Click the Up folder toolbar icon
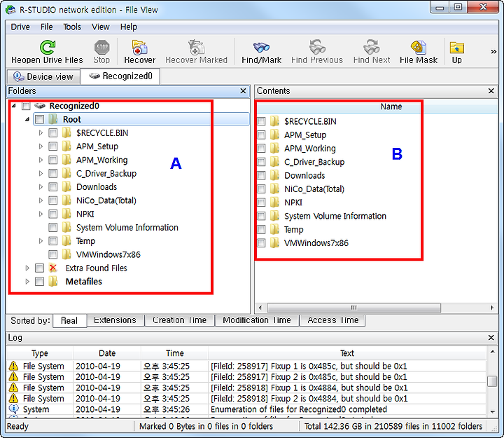This screenshot has width=504, height=438. click(456, 48)
